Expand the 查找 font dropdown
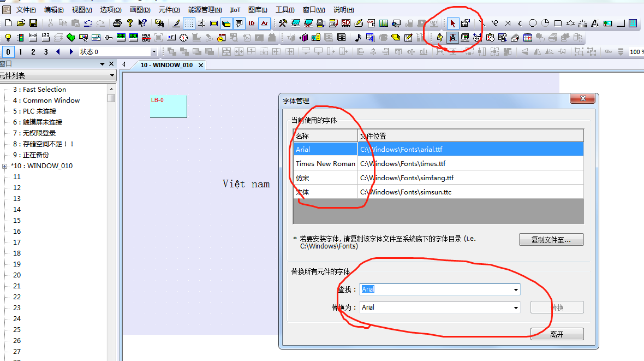Image resolution: width=644 pixels, height=361 pixels. 515,289
